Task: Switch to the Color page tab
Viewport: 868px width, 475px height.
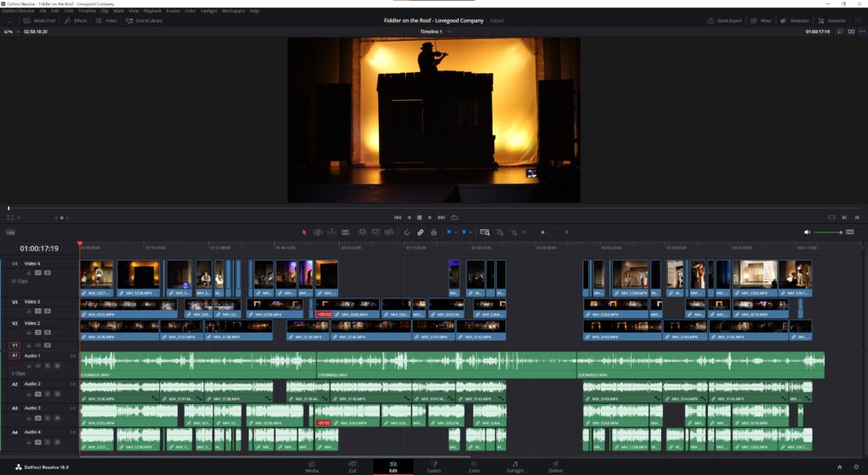Action: click(x=474, y=467)
